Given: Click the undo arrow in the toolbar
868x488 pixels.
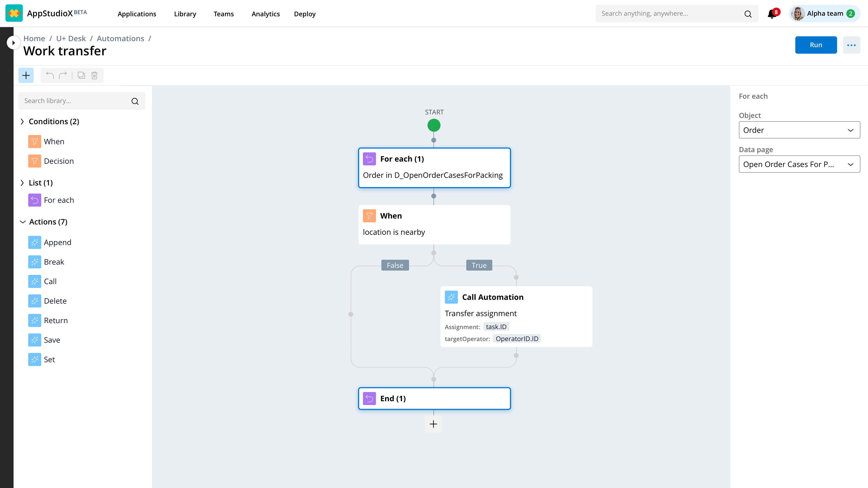Looking at the screenshot, I should point(50,75).
